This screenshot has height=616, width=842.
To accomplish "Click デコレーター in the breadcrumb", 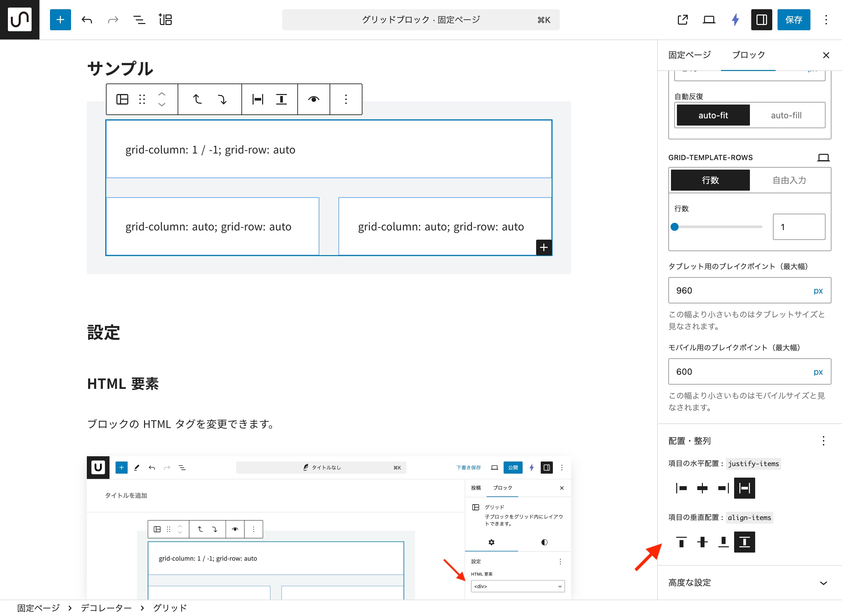I will pyautogui.click(x=106, y=608).
